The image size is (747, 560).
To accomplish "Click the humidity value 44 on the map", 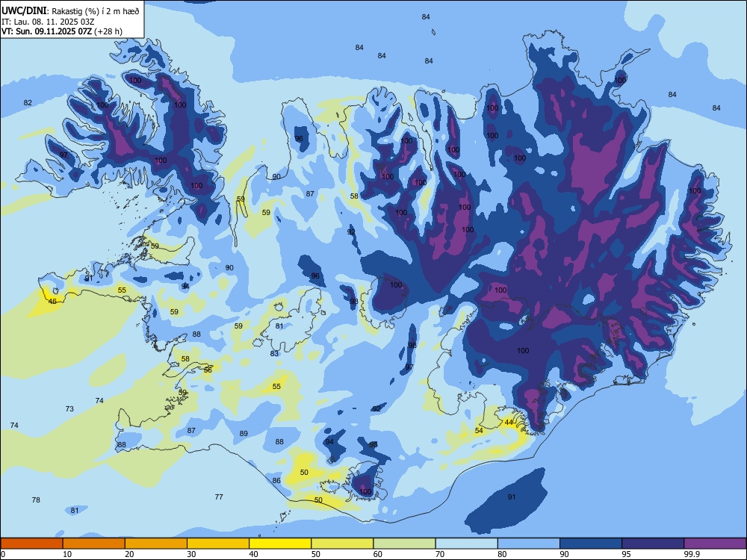I will tap(509, 423).
